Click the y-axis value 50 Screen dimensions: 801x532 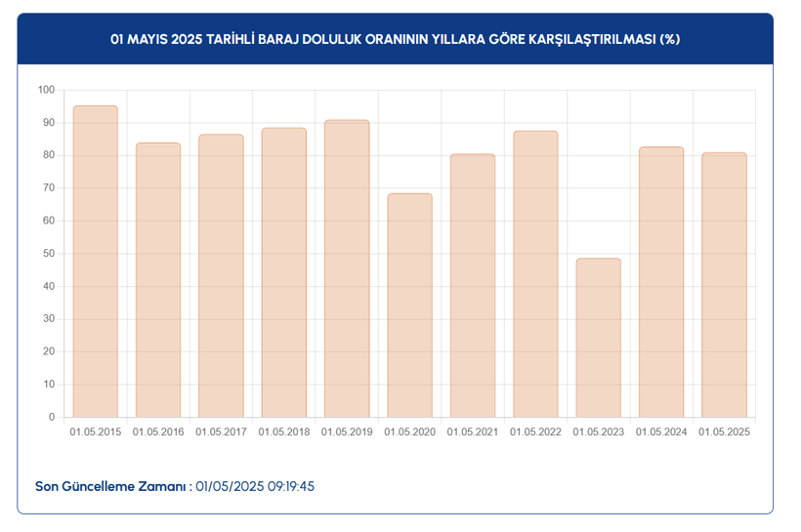click(49, 254)
